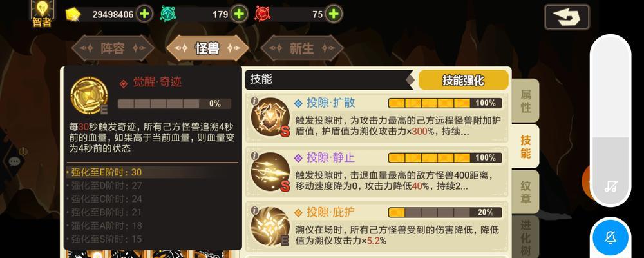Adjust the vertical volume slider
The height and width of the screenshot is (258, 644).
(611, 120)
